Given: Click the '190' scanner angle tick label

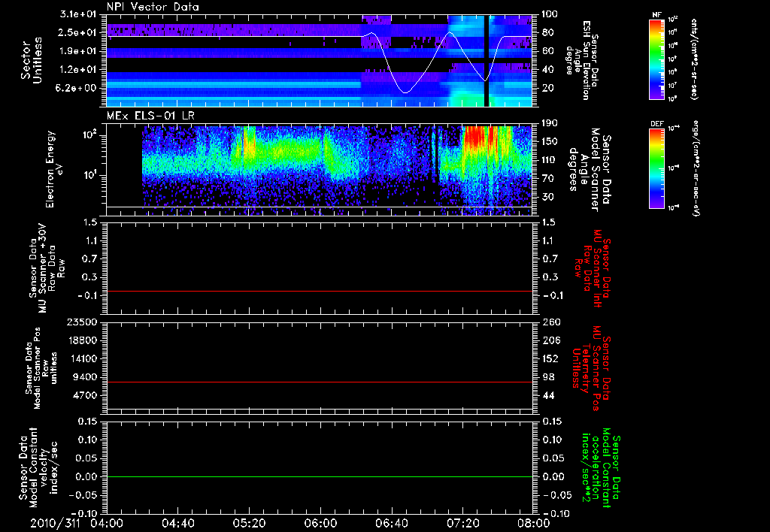Looking at the screenshot, I should (550, 123).
